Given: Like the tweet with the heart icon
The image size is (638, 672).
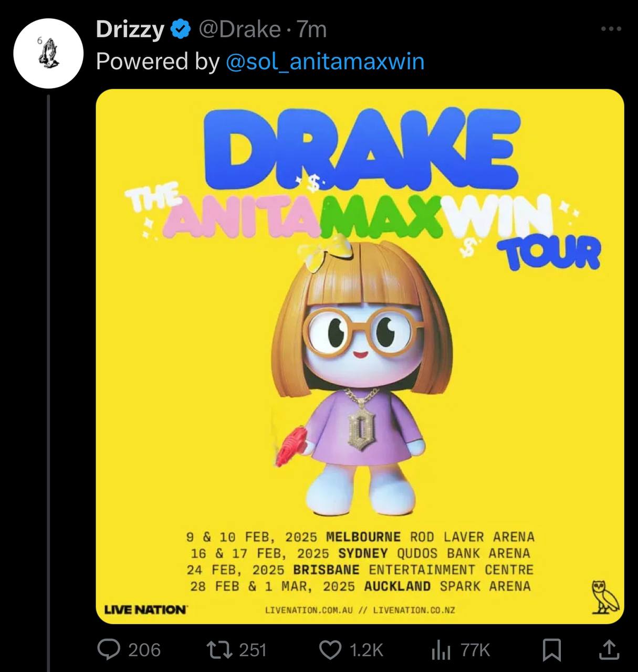Looking at the screenshot, I should [x=331, y=650].
